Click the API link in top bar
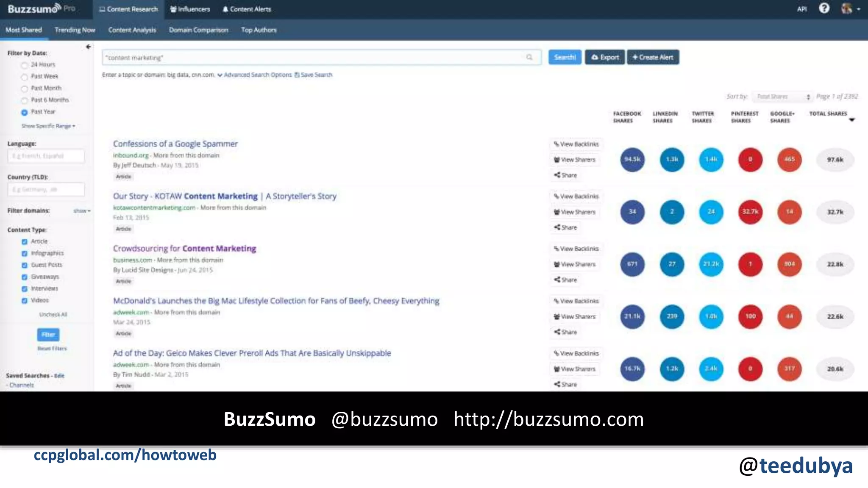The height and width of the screenshot is (488, 868). coord(802,9)
